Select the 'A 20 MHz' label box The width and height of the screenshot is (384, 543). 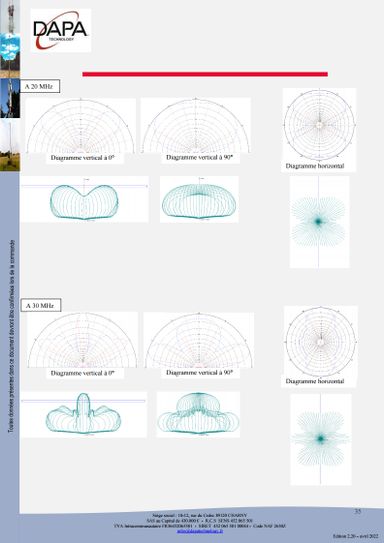coord(40,87)
